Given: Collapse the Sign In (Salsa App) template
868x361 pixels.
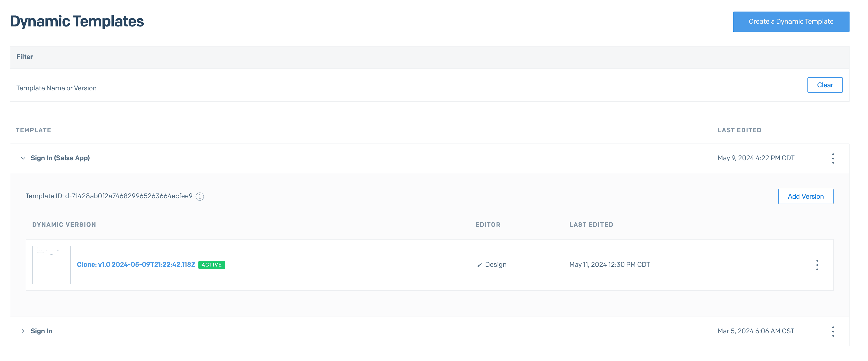Looking at the screenshot, I should pos(23,158).
